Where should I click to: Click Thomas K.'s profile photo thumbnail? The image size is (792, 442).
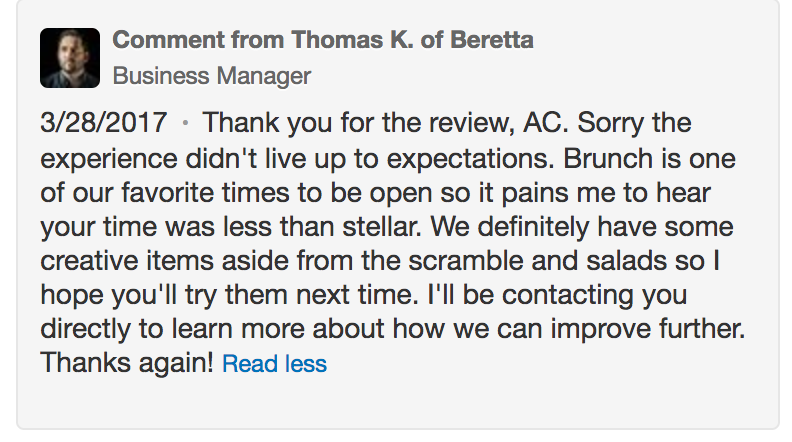70,58
